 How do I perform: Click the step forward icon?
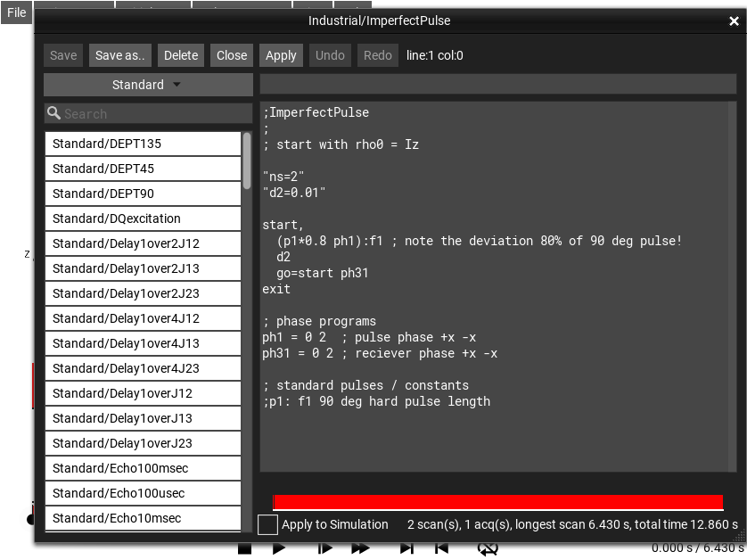pyautogui.click(x=325, y=549)
